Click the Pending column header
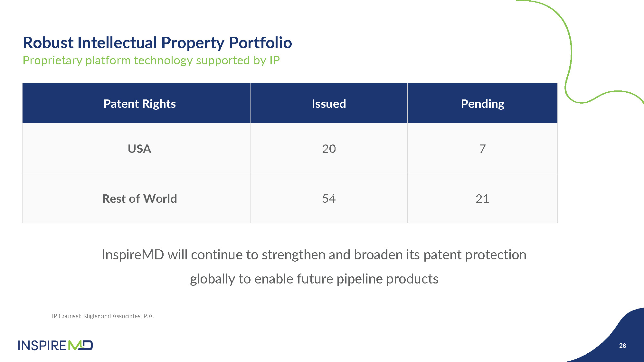The height and width of the screenshot is (362, 644). click(482, 104)
